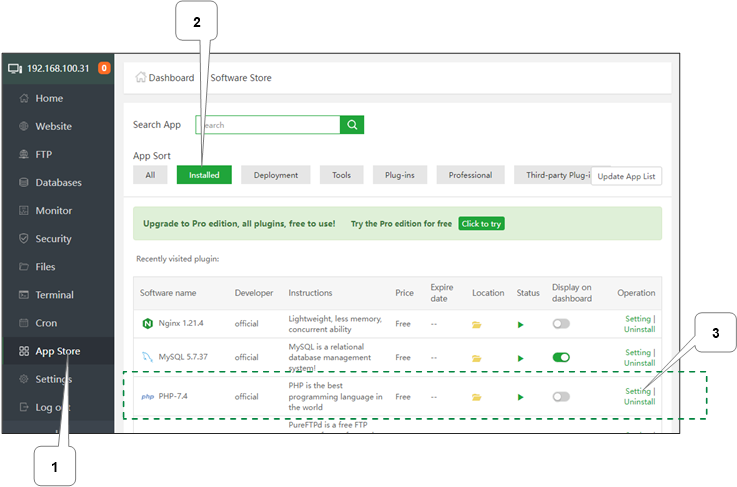
Task: Select the Third-party Plug-in tab
Action: [x=553, y=175]
